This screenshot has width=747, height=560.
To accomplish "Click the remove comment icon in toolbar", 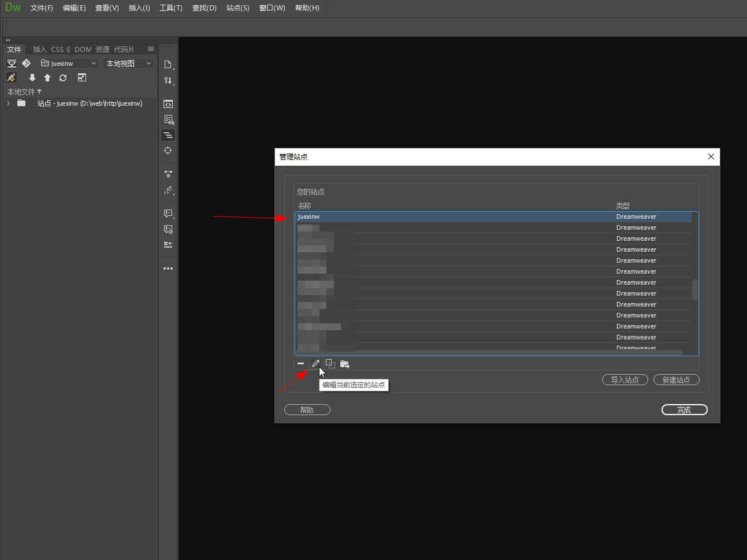I will coord(168,229).
